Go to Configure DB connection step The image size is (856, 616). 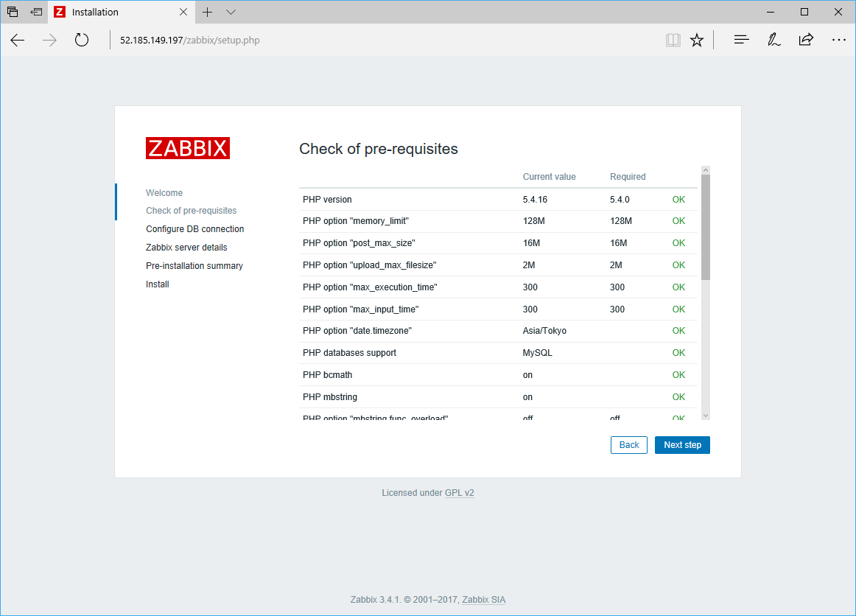click(194, 228)
